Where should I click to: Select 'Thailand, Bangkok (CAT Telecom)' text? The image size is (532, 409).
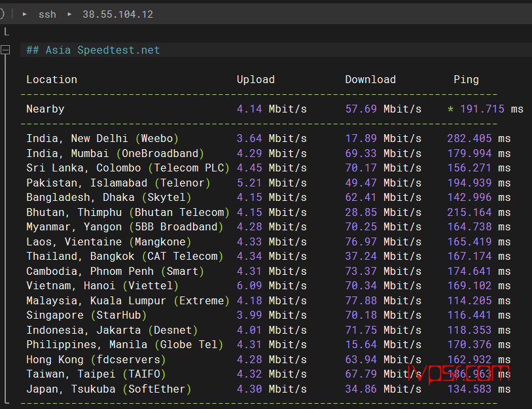tap(125, 257)
